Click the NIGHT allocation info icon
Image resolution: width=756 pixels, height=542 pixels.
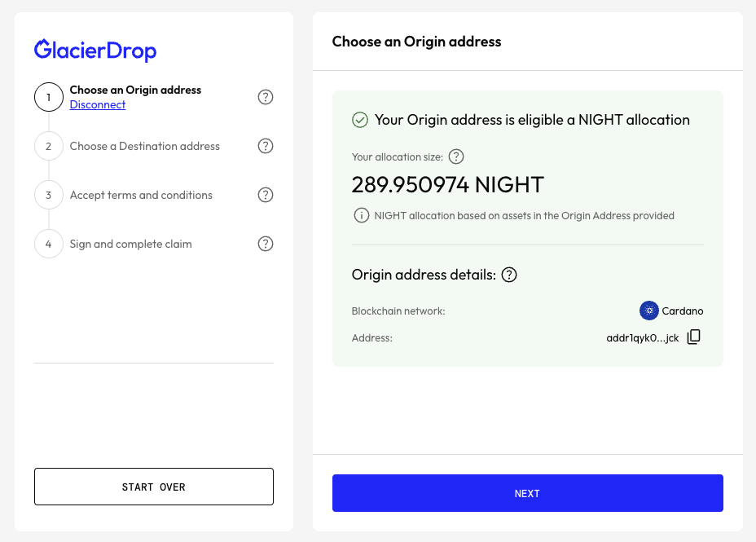point(360,216)
